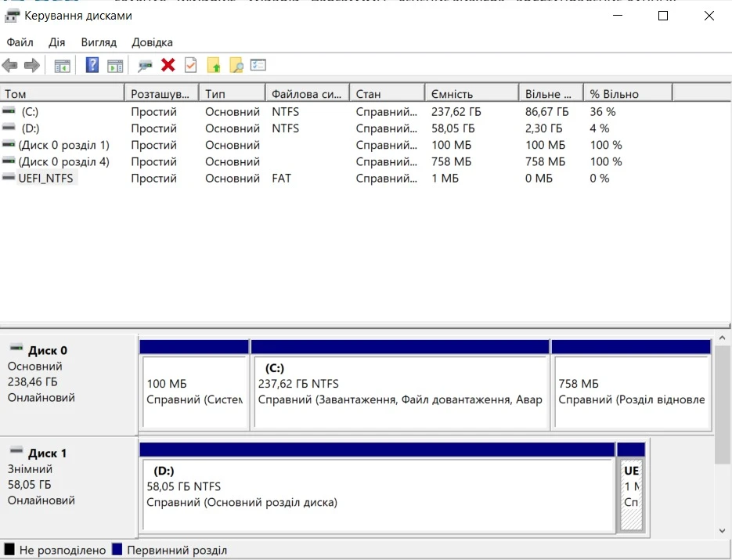Image resolution: width=732 pixels, height=560 pixels.
Task: Sort volumes by the Ємність column header
Action: tap(470, 94)
